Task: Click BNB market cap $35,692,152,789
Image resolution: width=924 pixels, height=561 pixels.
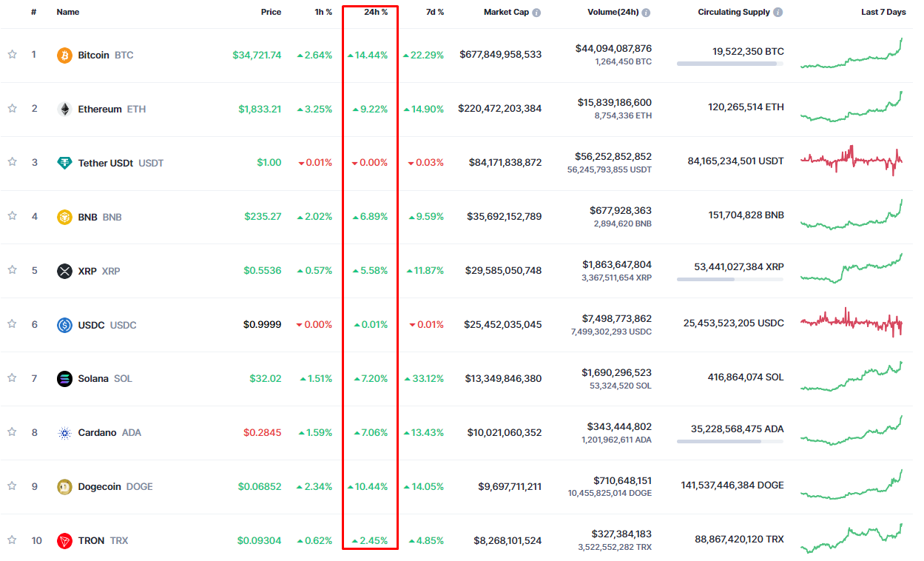Action: (x=505, y=217)
